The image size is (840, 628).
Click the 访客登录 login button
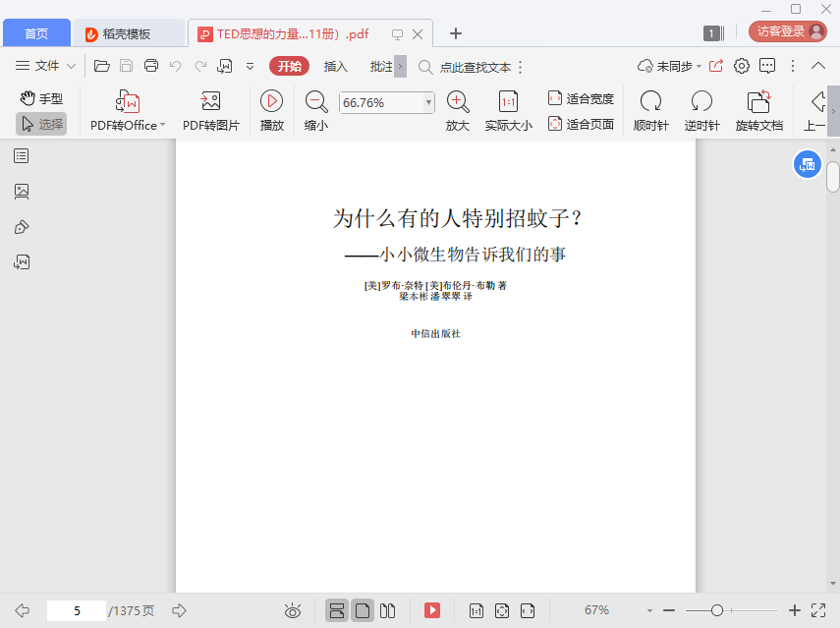[x=787, y=31]
